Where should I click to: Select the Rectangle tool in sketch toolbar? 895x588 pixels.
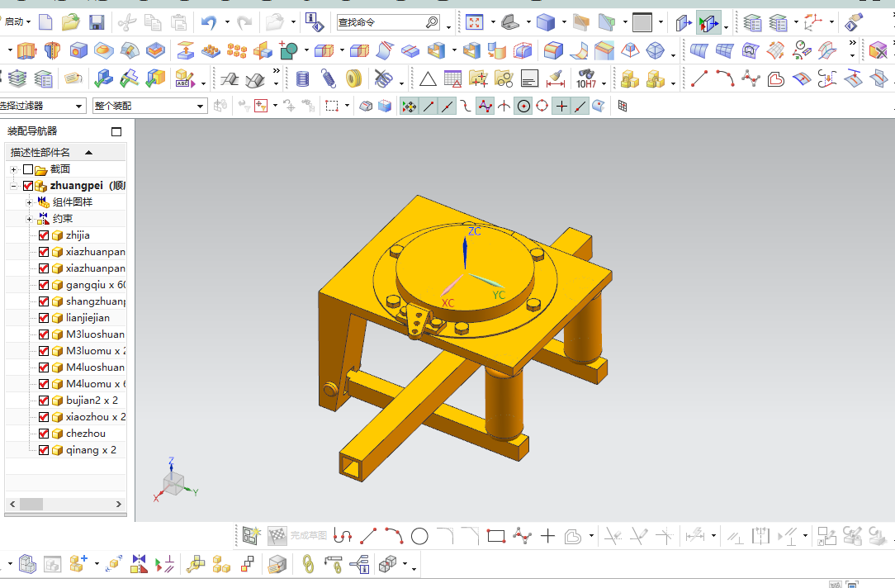[496, 536]
